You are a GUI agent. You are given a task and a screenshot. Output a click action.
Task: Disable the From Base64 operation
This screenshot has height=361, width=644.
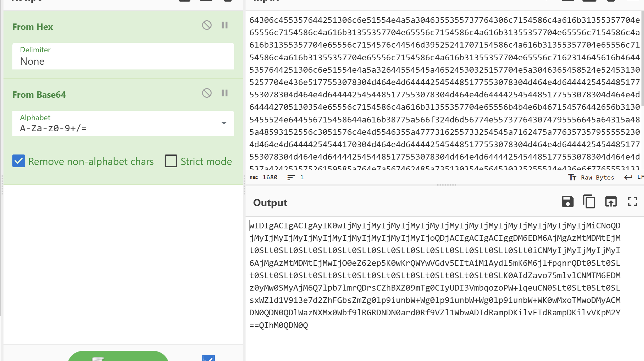[207, 93]
